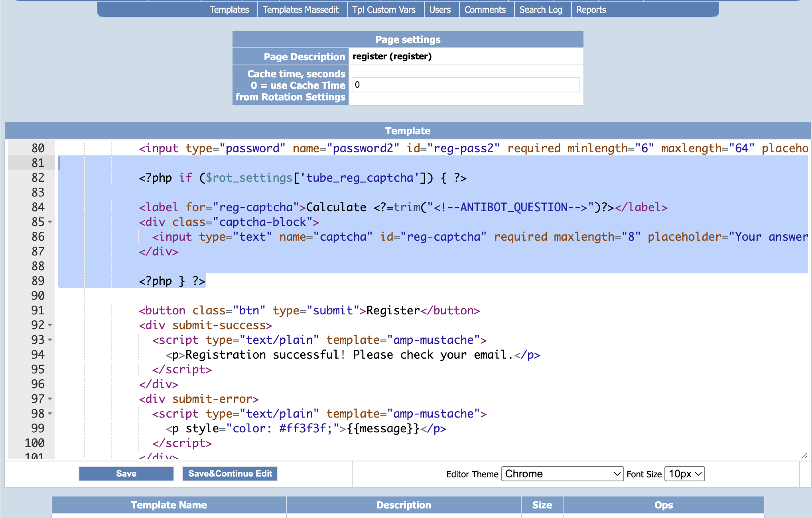
Task: Click the Template Name column header
Action: 169,505
